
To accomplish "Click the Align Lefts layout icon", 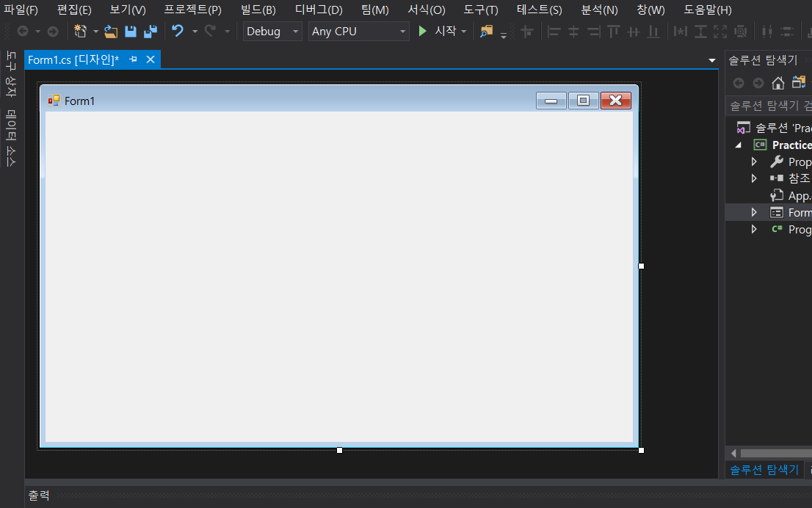I will coord(554,32).
